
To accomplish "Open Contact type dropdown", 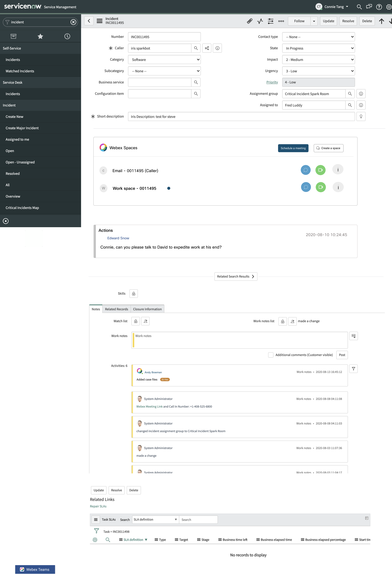I will (319, 37).
